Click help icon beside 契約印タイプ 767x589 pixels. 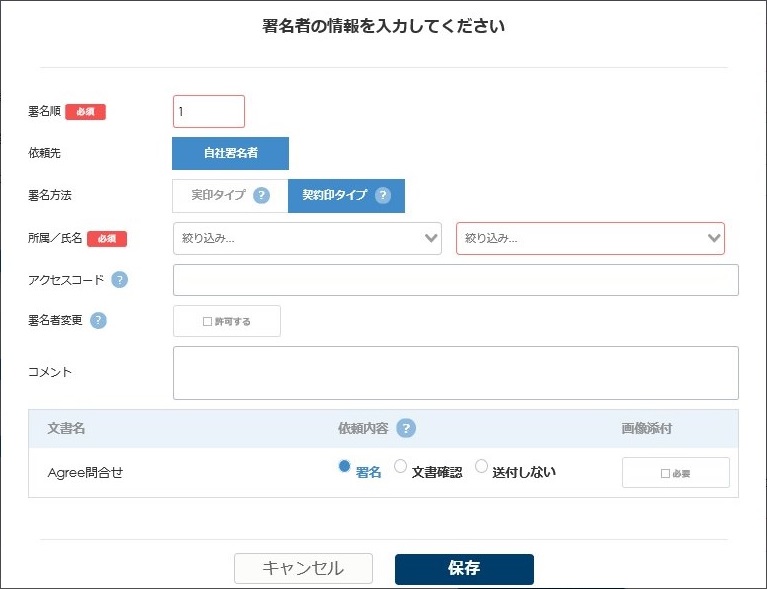pyautogui.click(x=383, y=195)
